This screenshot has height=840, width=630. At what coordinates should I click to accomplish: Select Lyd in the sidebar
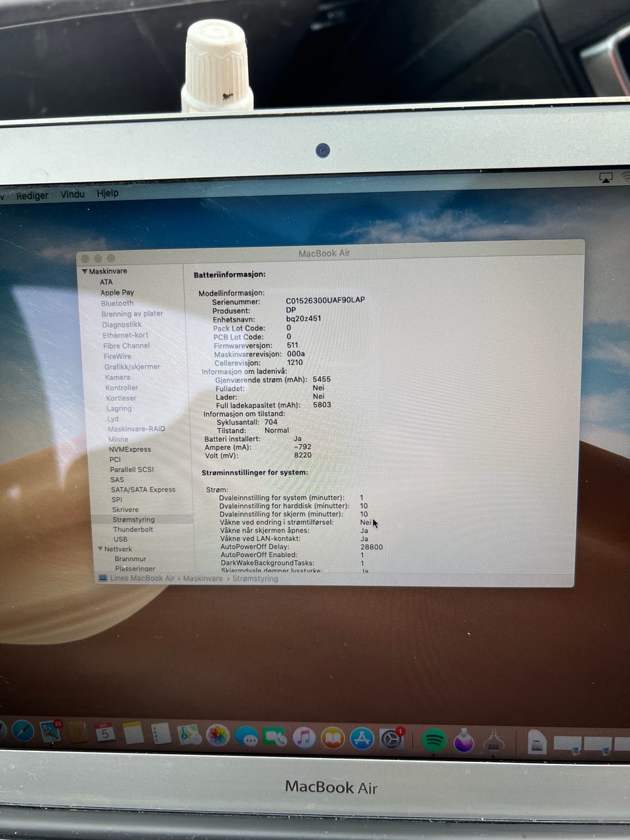click(113, 419)
